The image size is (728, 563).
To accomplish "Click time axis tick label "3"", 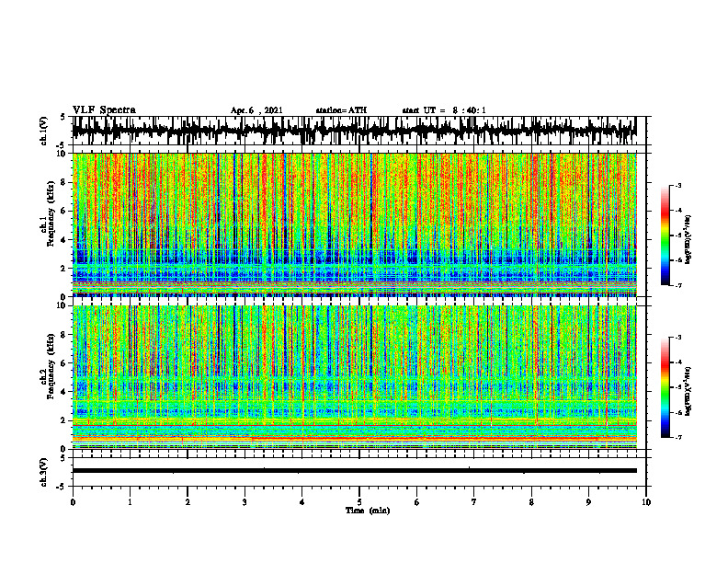I will 245,502.
